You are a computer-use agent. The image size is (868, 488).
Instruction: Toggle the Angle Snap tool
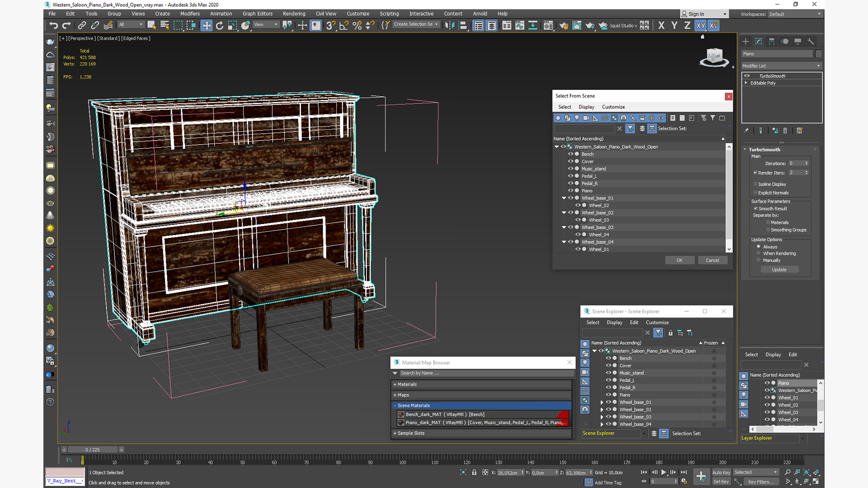coord(344,25)
